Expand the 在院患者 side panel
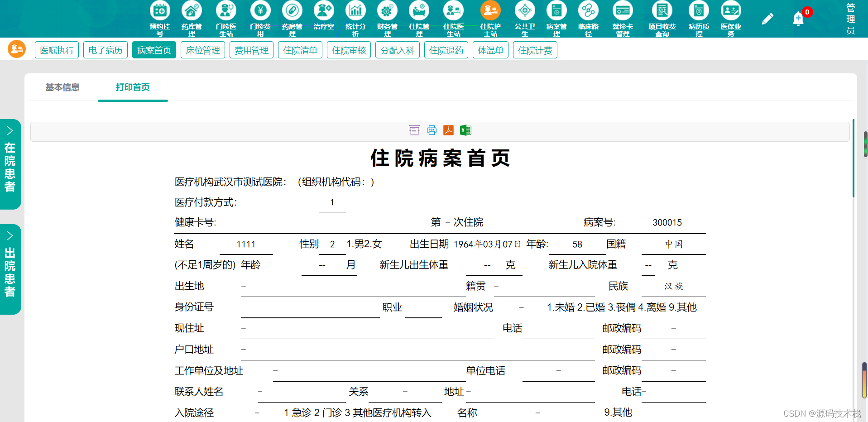This screenshot has height=422, width=868. point(10,164)
